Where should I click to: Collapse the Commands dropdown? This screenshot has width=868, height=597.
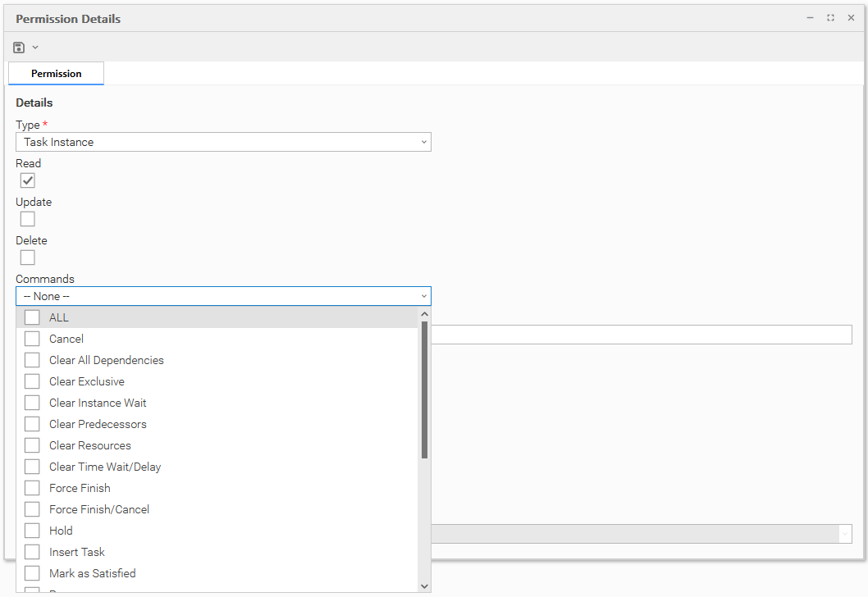click(x=423, y=296)
